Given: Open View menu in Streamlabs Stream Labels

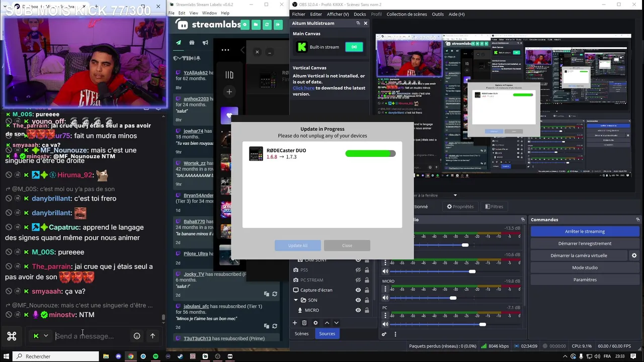Looking at the screenshot, I should point(194,13).
